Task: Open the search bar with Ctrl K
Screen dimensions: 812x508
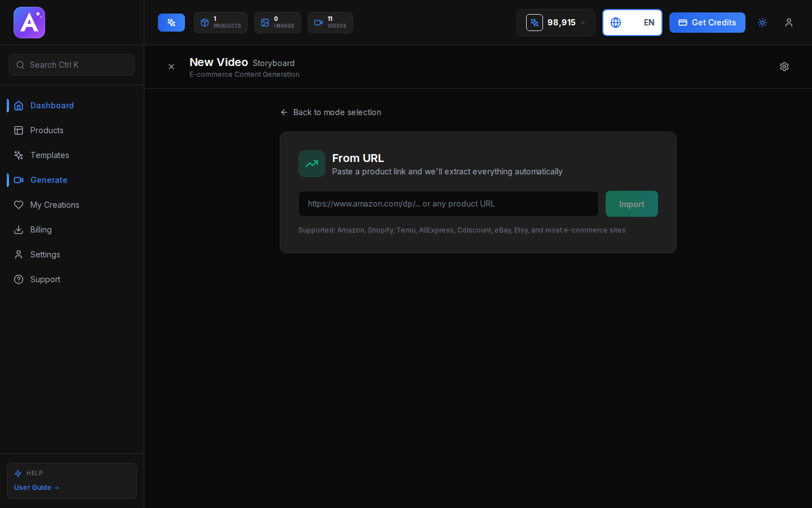Action: tap(72, 65)
